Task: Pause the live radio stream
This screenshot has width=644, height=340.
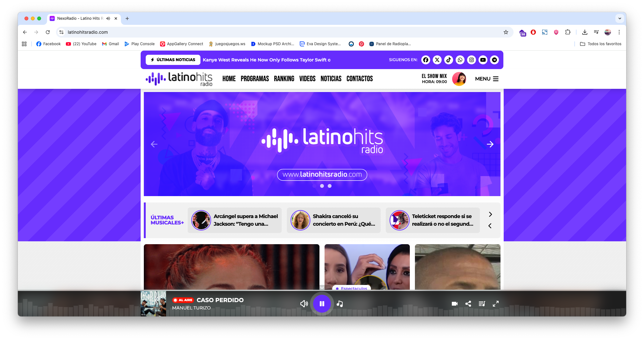Action: (x=322, y=304)
